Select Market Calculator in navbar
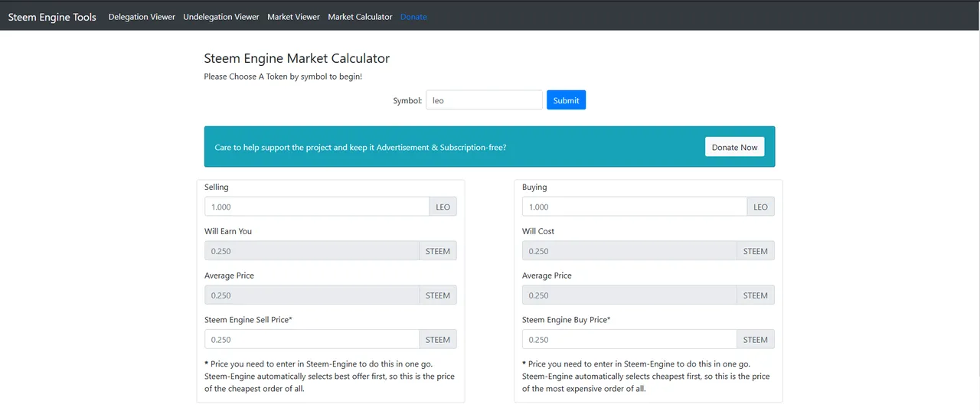The height and width of the screenshot is (411, 980). coord(360,17)
